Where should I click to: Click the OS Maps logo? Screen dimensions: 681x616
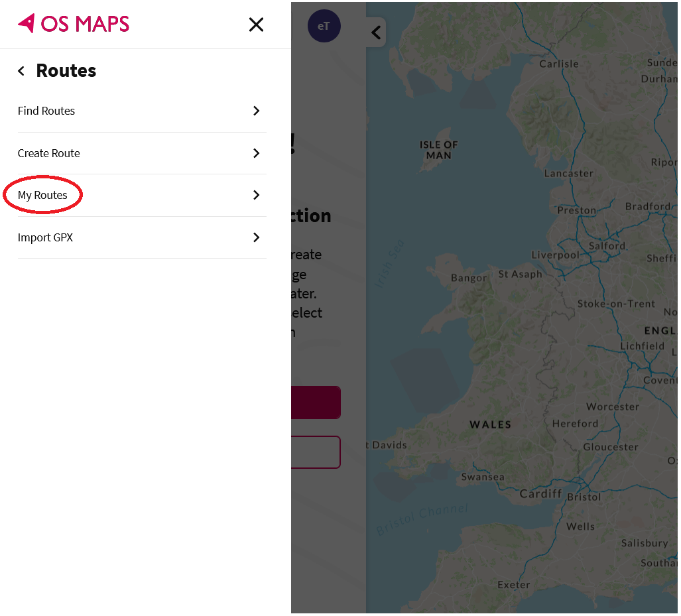pos(73,24)
